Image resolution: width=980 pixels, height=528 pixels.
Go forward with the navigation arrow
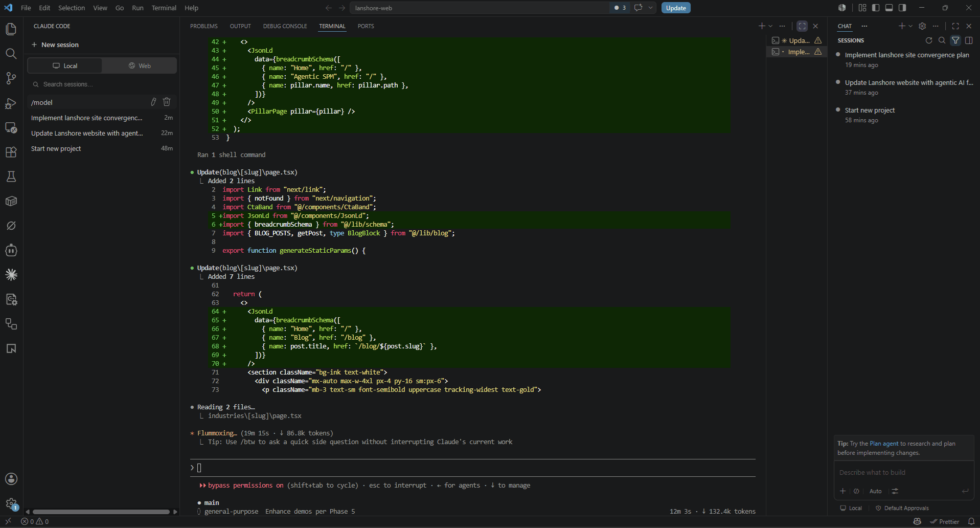(342, 8)
